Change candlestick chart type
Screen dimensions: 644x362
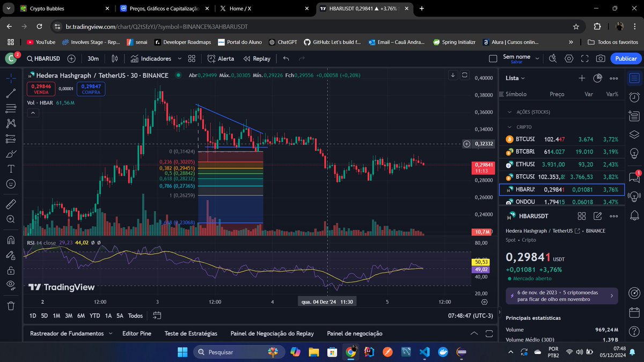point(114,58)
